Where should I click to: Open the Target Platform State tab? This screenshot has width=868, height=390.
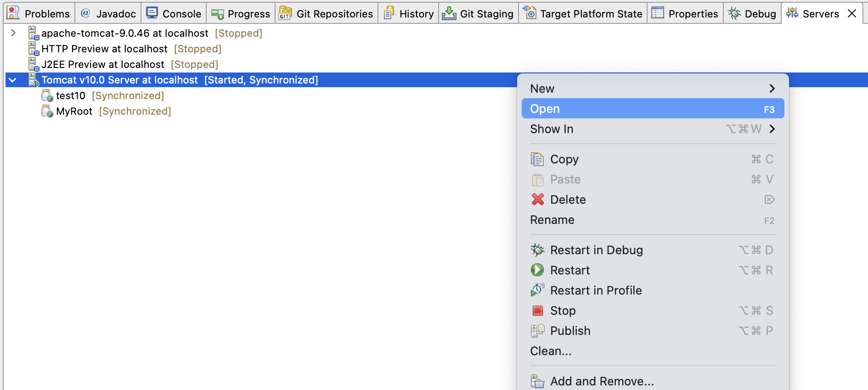point(583,13)
